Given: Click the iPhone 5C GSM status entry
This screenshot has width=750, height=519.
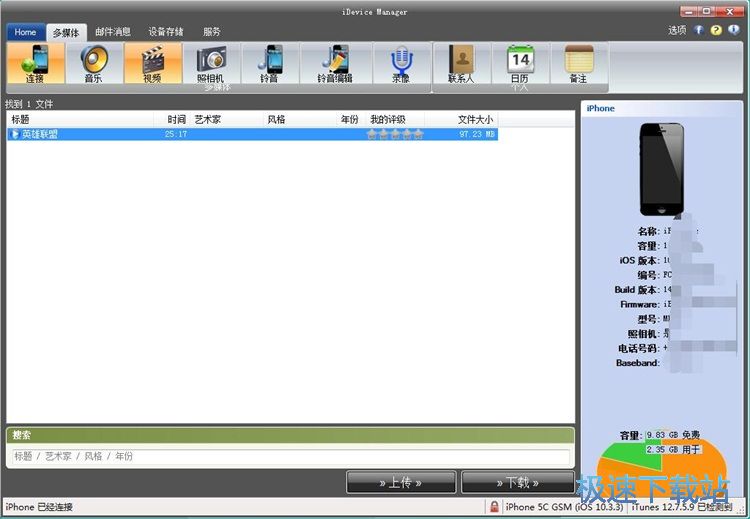Looking at the screenshot, I should pos(564,507).
